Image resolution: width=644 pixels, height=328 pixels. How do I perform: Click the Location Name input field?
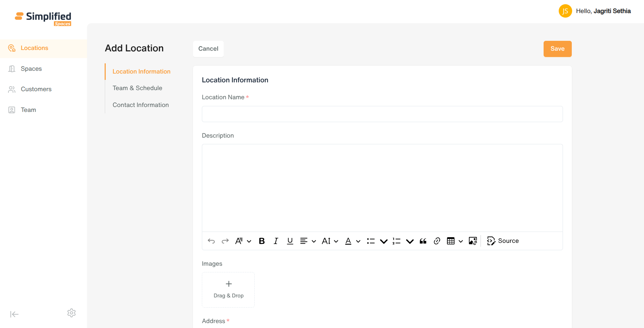(382, 114)
